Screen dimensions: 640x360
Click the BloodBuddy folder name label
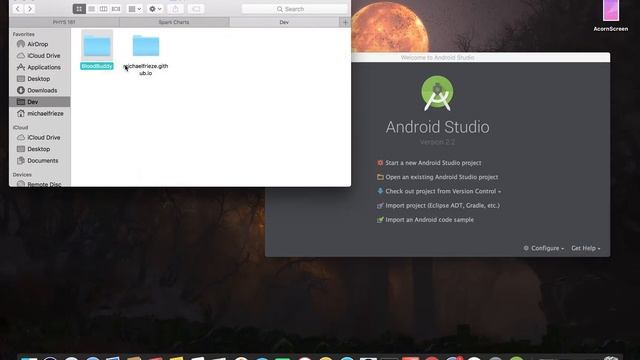(97, 66)
